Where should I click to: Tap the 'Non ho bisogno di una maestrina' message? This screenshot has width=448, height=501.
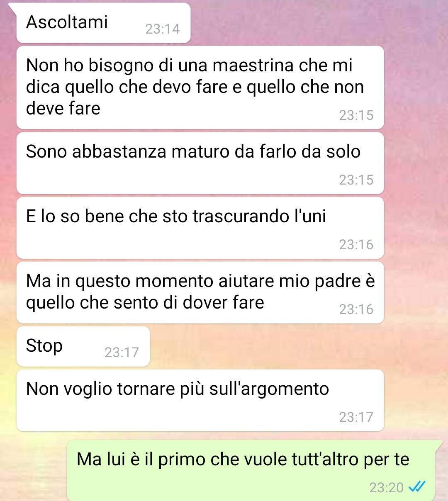pos(200,88)
